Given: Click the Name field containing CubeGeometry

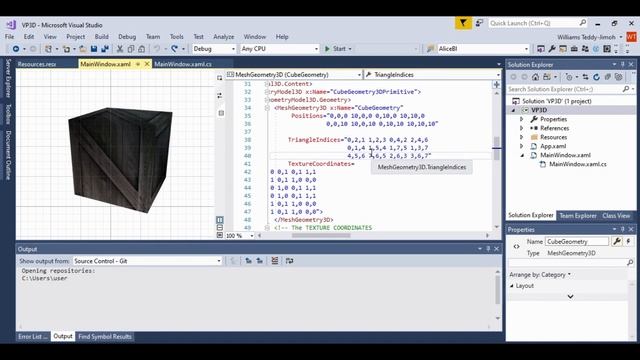Looking at the screenshot, I should 577,242.
